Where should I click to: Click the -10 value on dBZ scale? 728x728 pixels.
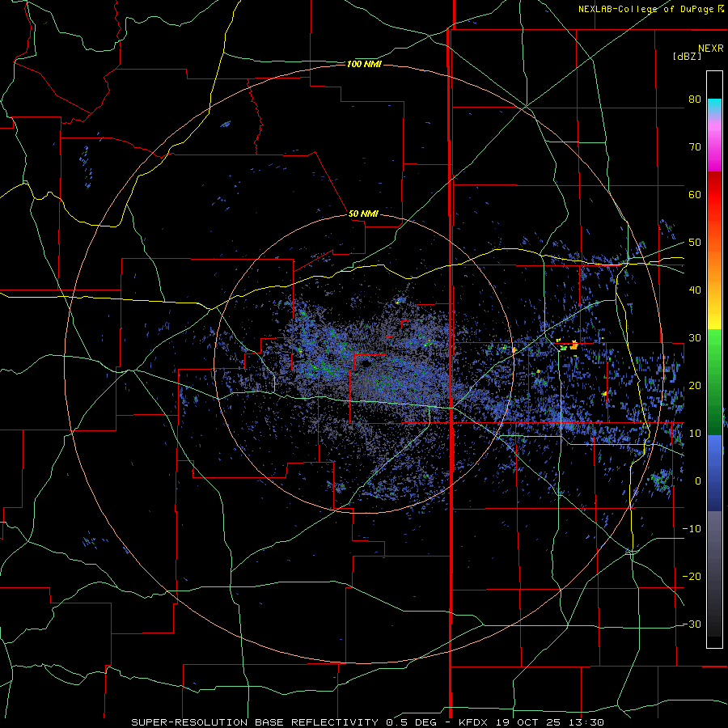point(692,529)
